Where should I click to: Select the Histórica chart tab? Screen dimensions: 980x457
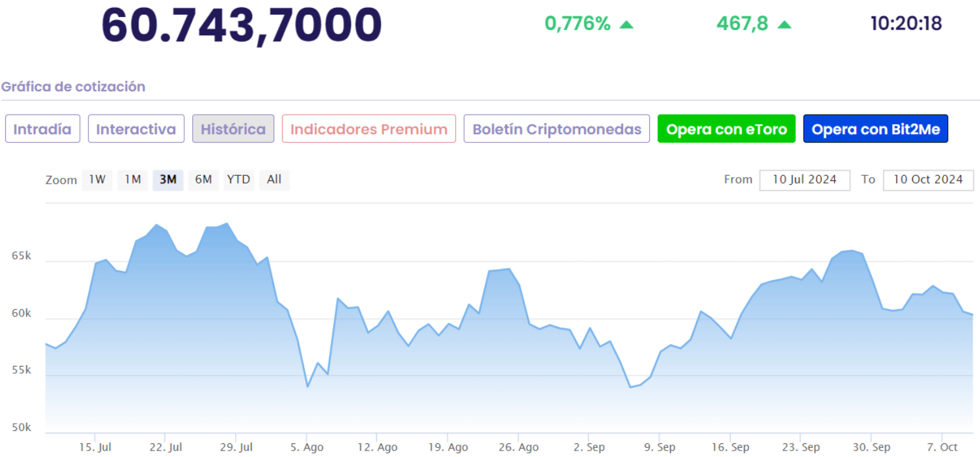point(233,129)
